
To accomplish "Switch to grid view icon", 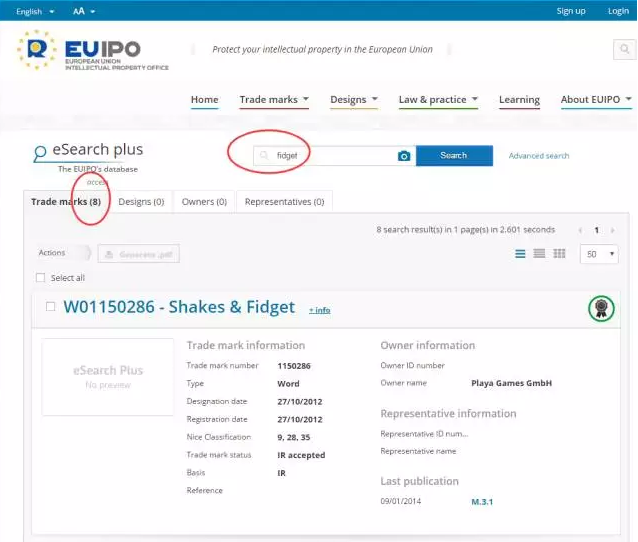I will click(x=559, y=254).
